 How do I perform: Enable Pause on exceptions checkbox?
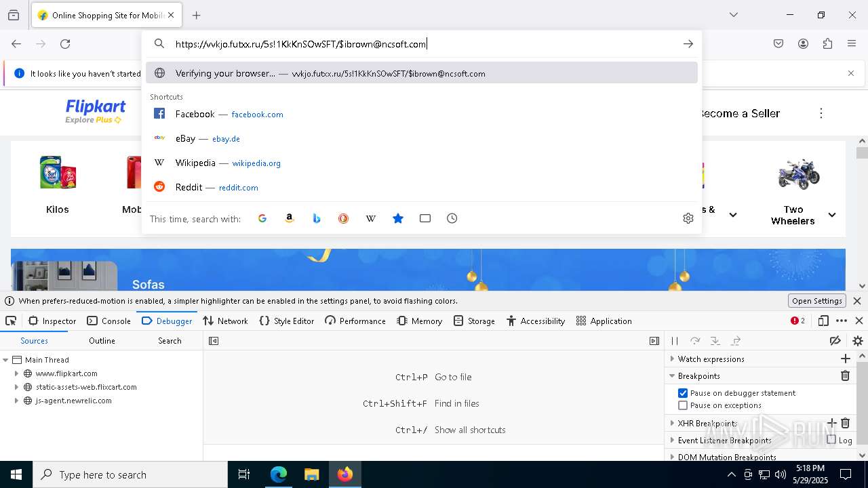coord(683,405)
